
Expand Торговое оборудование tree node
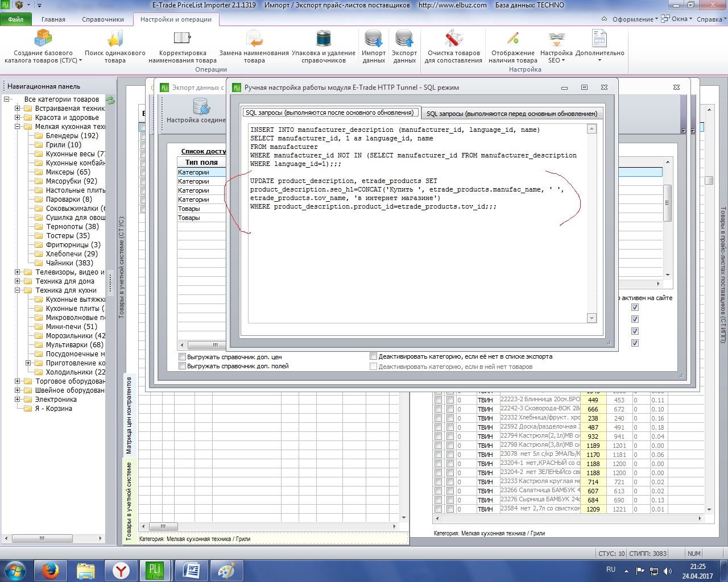[x=18, y=381]
